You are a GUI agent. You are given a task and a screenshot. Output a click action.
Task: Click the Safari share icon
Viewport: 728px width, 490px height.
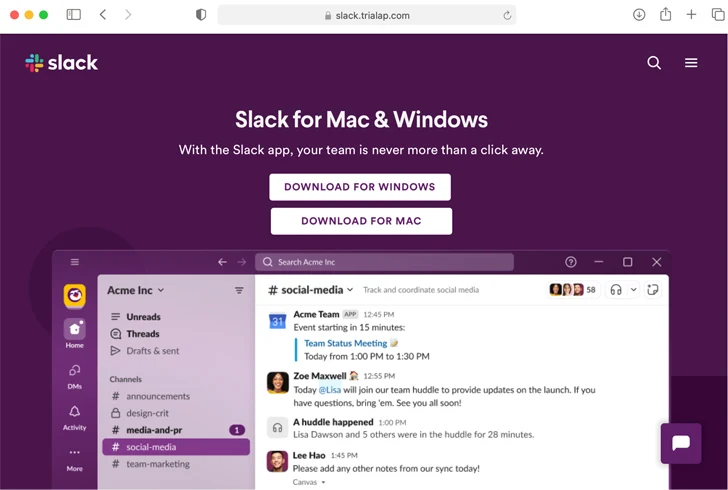click(x=665, y=15)
